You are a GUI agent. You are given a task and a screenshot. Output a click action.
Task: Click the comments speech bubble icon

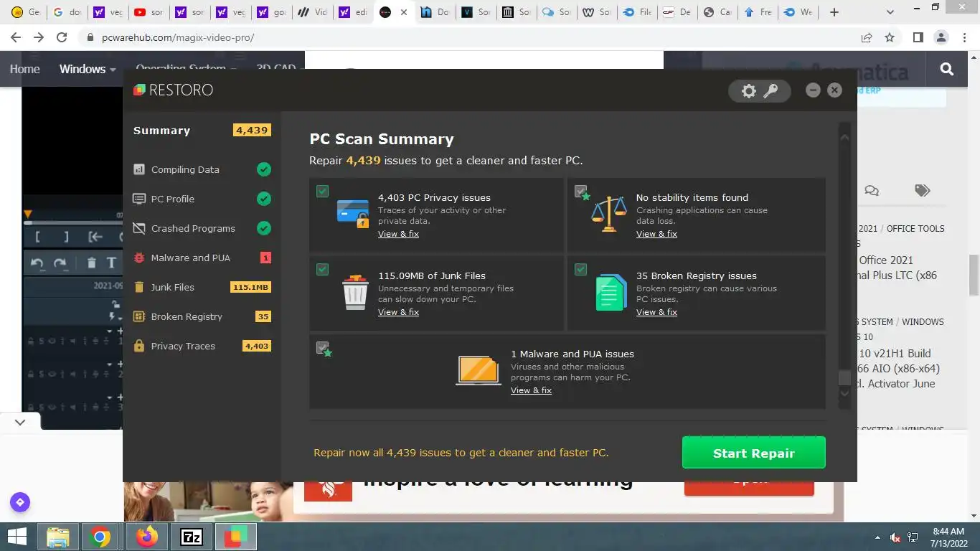pos(872,191)
